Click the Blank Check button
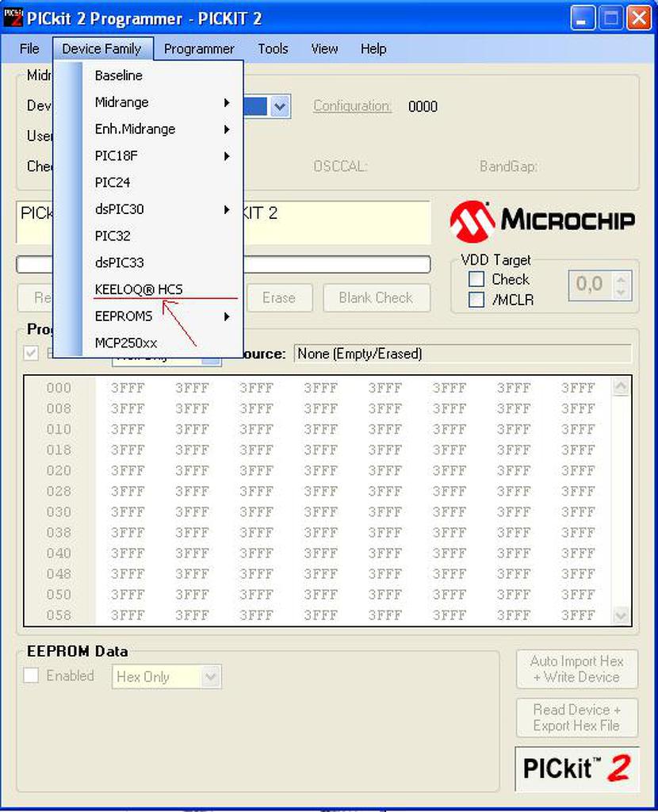Viewport: 658px width, 812px height. (377, 298)
